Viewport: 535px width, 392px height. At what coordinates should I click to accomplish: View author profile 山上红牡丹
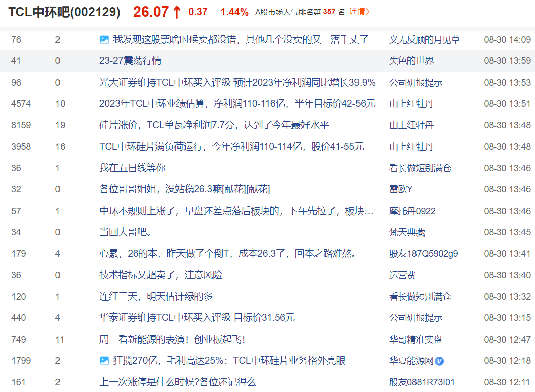click(x=411, y=104)
